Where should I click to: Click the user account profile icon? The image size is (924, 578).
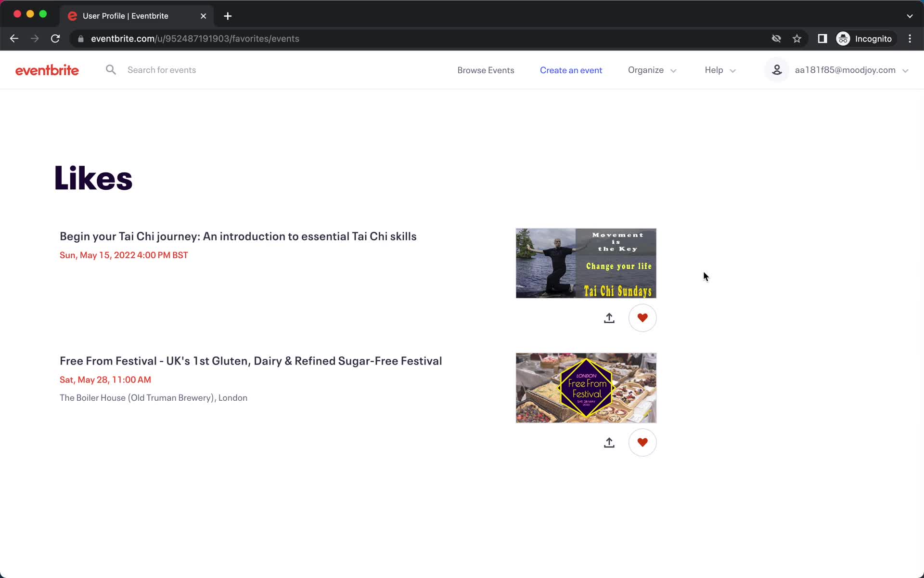pyautogui.click(x=777, y=69)
